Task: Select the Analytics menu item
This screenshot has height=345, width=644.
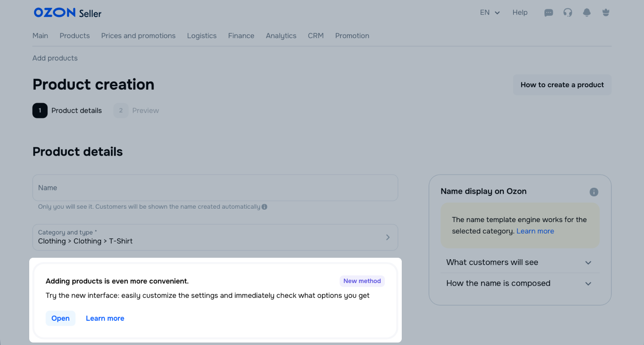Action: (x=281, y=36)
